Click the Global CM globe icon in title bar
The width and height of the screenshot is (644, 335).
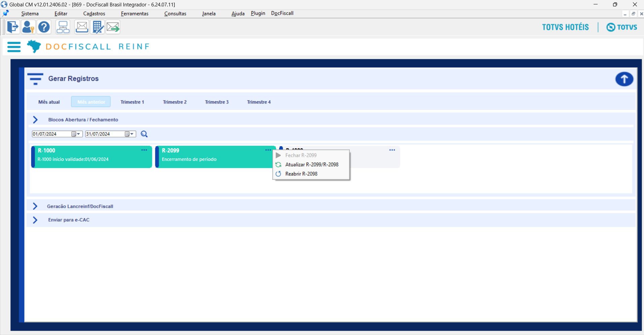[x=4, y=4]
